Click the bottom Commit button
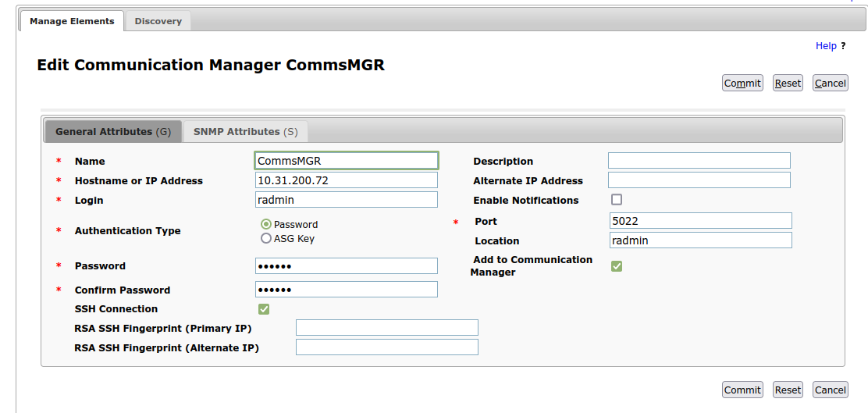Screen dimensions: 868x413 pos(742,390)
